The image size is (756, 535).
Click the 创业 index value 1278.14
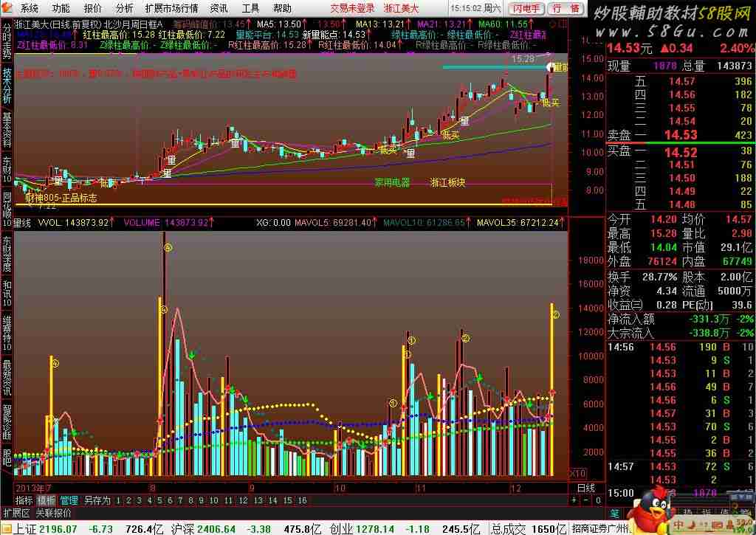click(376, 529)
